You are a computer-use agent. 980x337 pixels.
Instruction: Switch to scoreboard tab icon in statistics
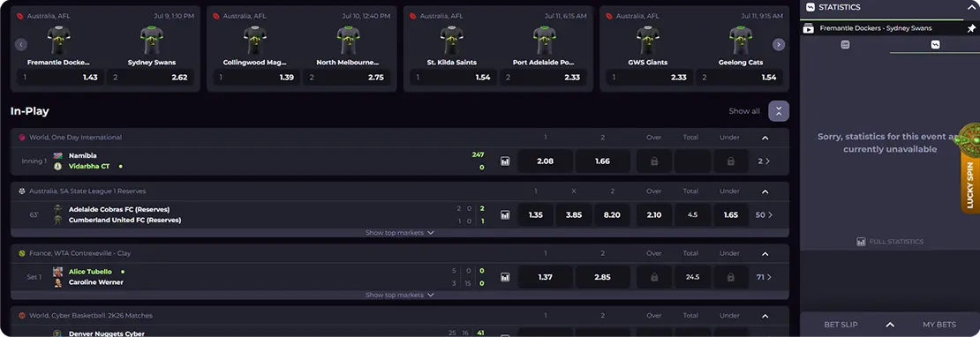point(845,44)
